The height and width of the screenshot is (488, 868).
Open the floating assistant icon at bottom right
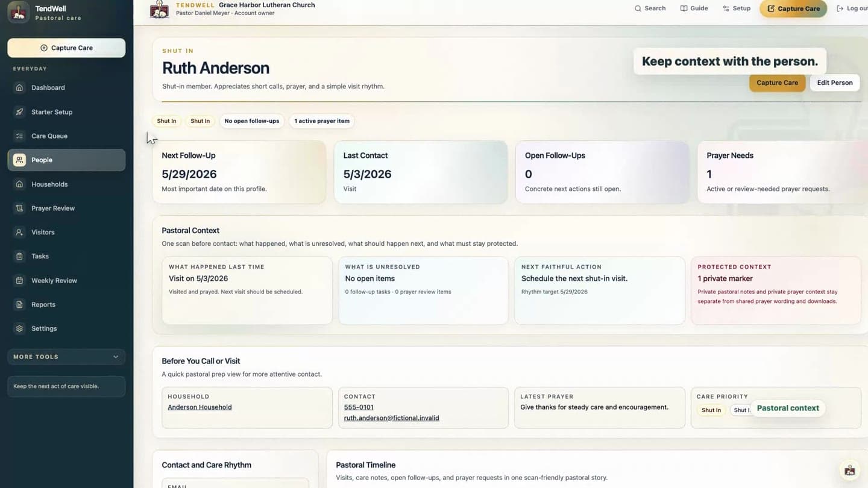(850, 471)
